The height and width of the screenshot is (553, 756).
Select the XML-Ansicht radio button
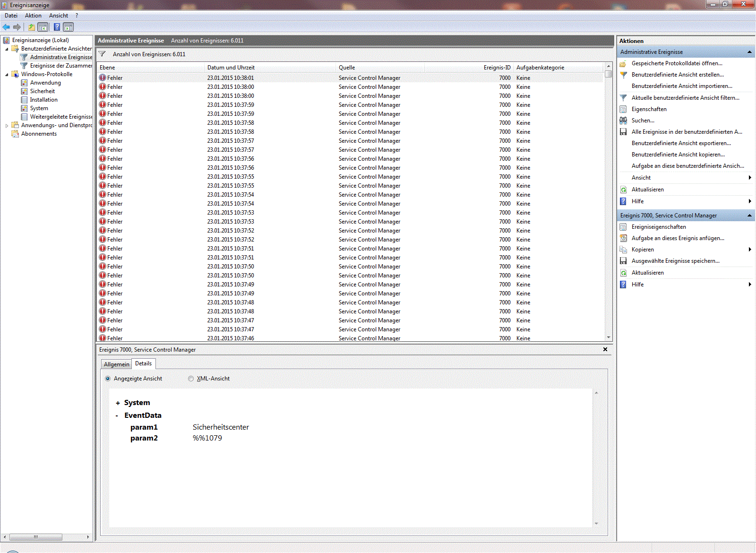tap(191, 379)
